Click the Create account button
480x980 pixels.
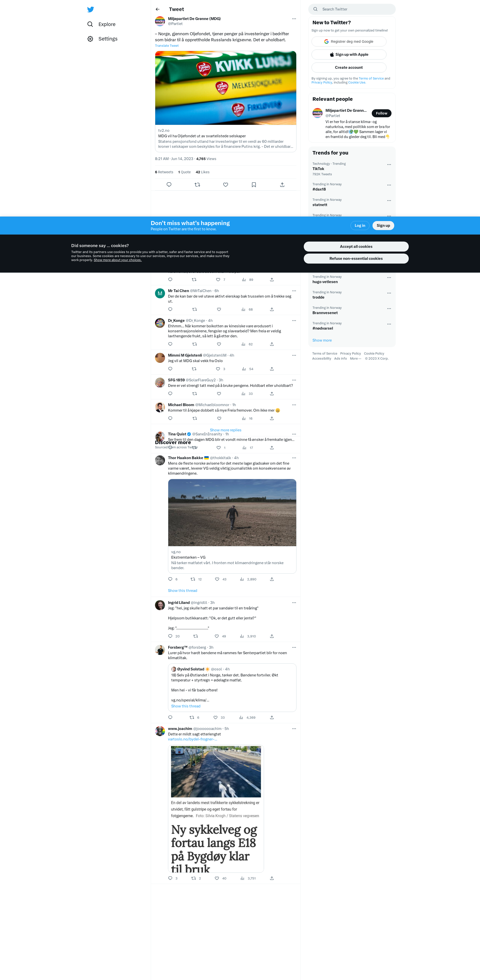click(x=349, y=67)
